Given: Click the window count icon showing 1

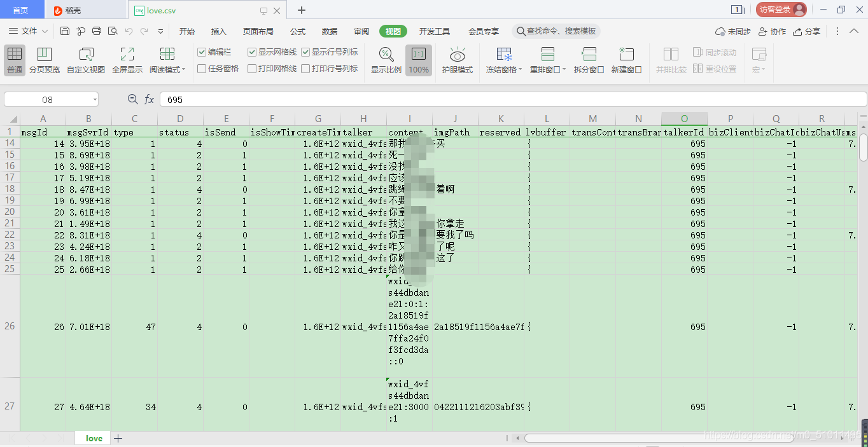Looking at the screenshot, I should coord(737,10).
